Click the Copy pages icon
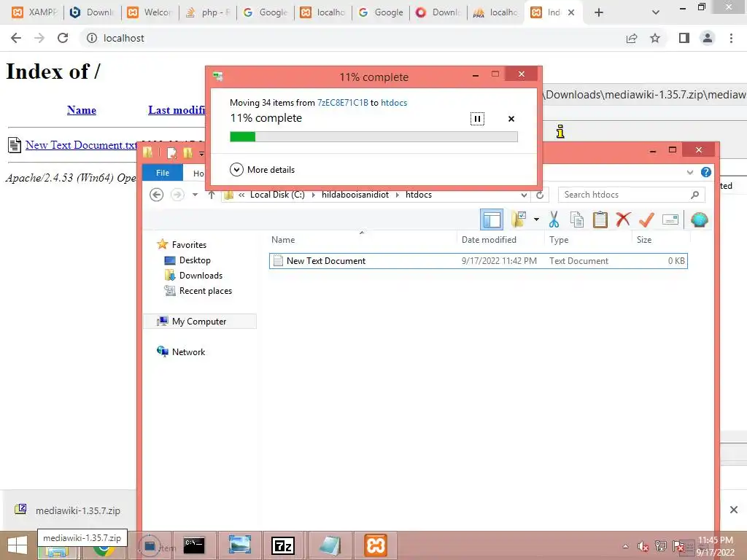This screenshot has width=747, height=560. (577, 219)
